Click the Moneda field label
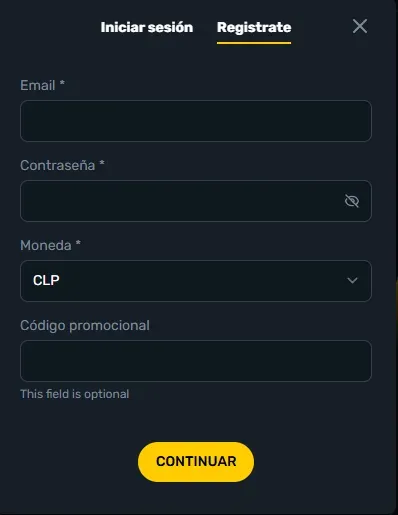 [46, 245]
